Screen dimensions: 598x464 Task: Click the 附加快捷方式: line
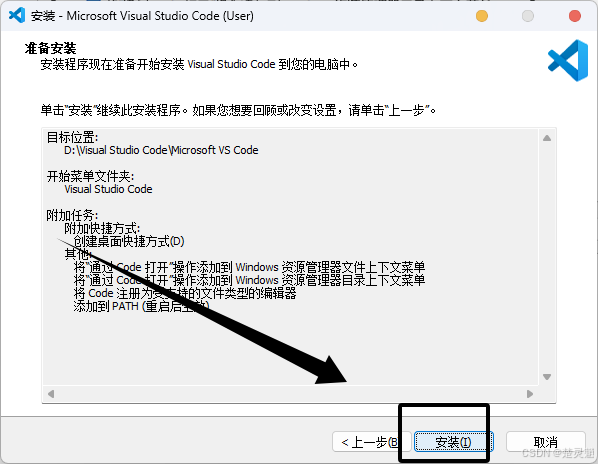(x=102, y=228)
